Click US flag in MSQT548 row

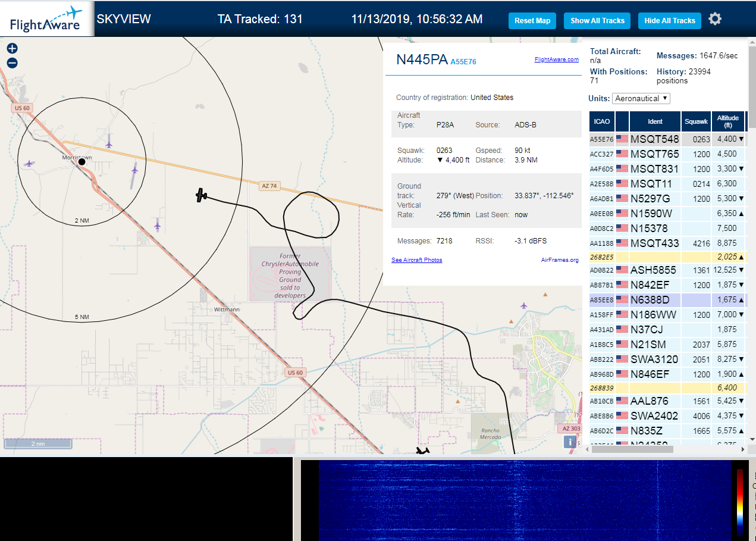coord(622,139)
